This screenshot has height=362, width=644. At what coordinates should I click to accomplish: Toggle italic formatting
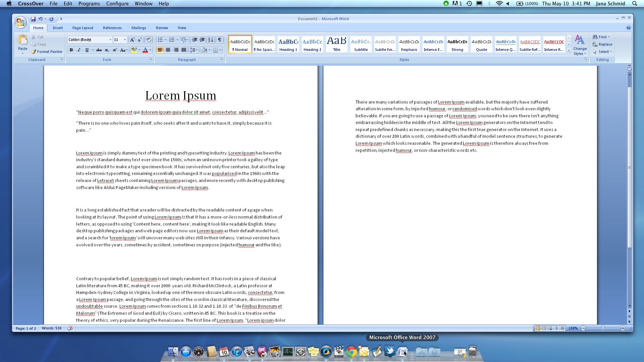pyautogui.click(x=79, y=50)
